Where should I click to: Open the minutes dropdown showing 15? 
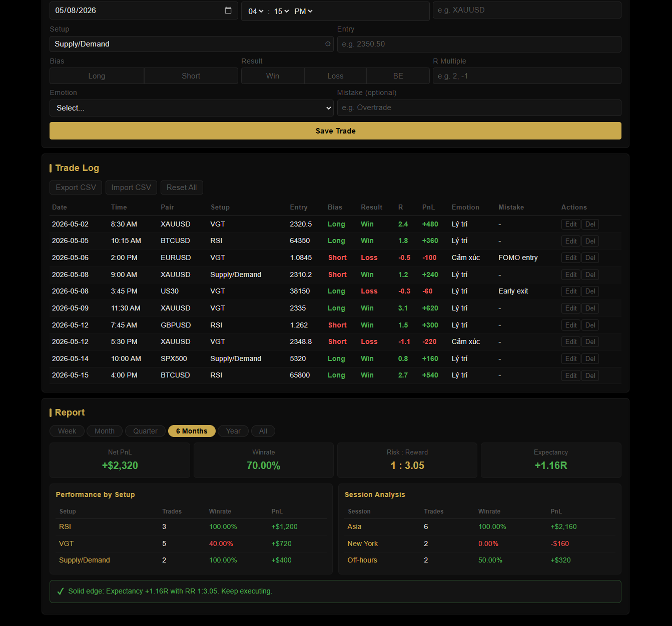[281, 11]
